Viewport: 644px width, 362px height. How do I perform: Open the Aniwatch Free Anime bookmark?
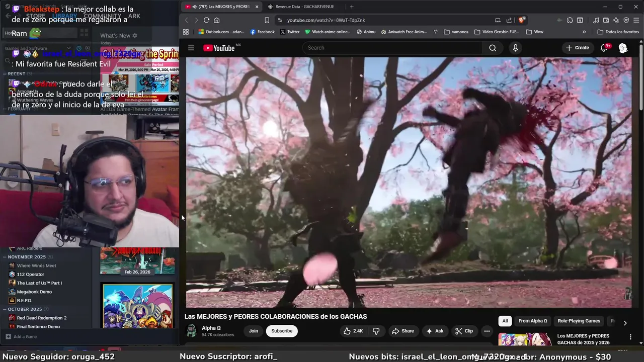pyautogui.click(x=404, y=32)
